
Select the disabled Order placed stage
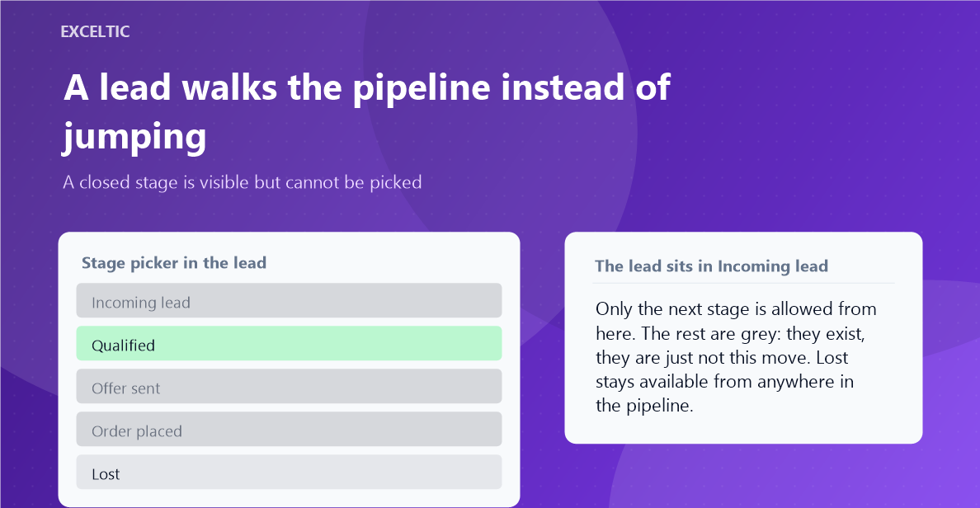pyautogui.click(x=289, y=429)
